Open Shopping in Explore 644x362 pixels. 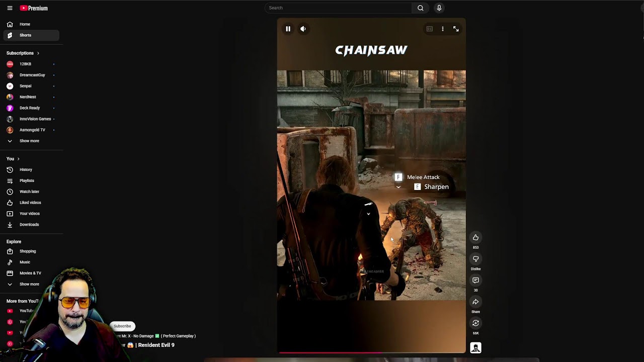(31, 251)
